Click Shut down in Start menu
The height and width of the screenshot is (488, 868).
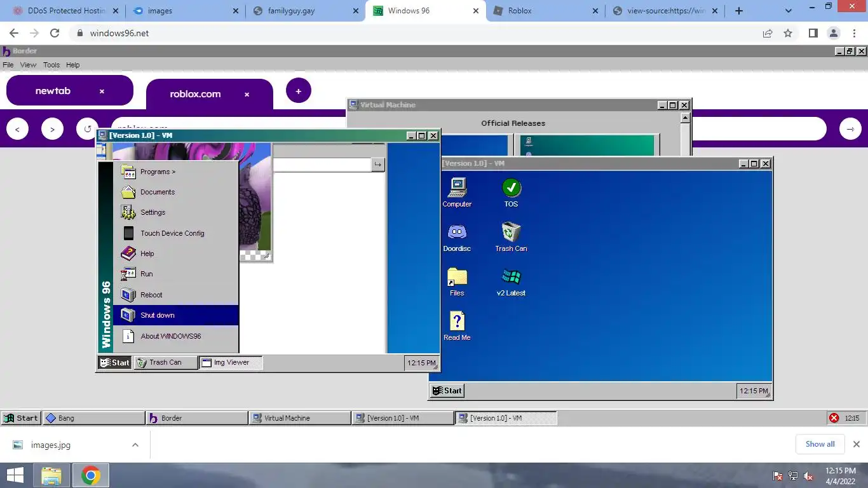pos(176,315)
